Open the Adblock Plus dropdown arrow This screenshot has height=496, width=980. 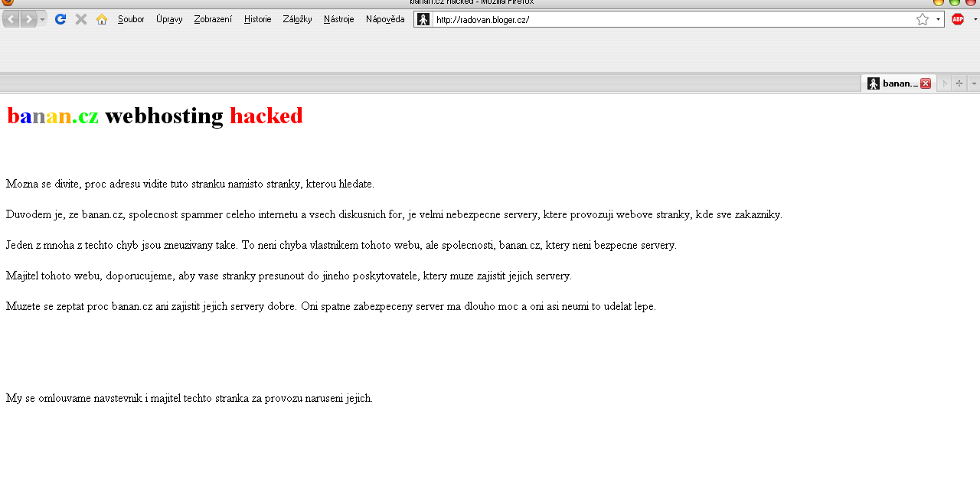(x=975, y=19)
